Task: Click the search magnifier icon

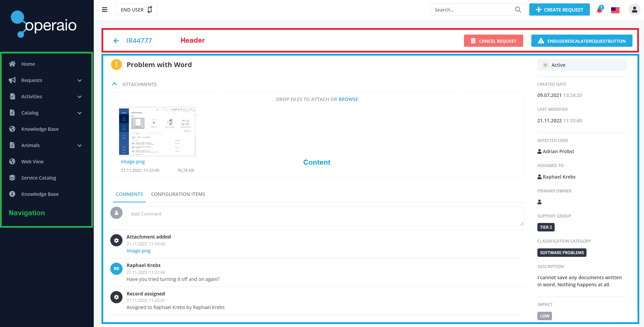Action: (x=518, y=10)
